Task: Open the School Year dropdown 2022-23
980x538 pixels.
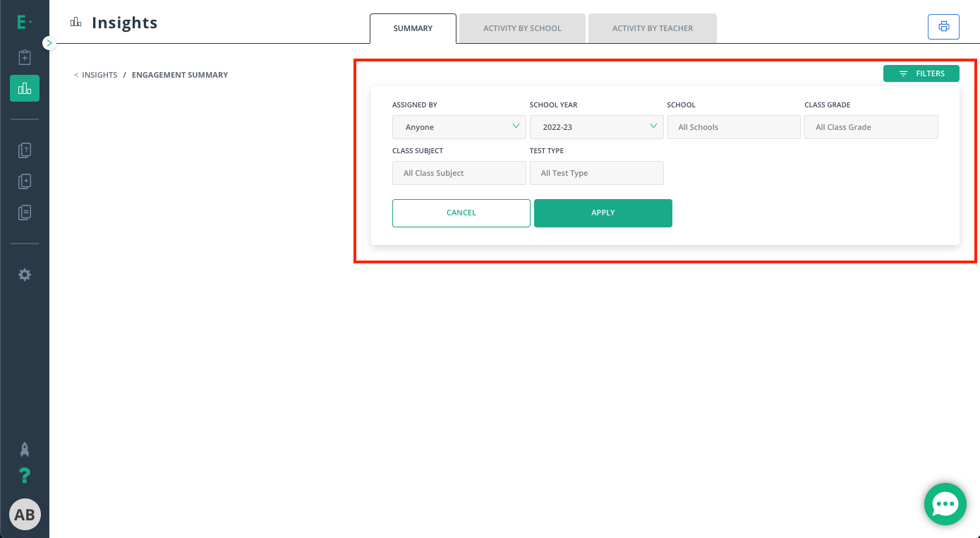Action: click(x=597, y=127)
